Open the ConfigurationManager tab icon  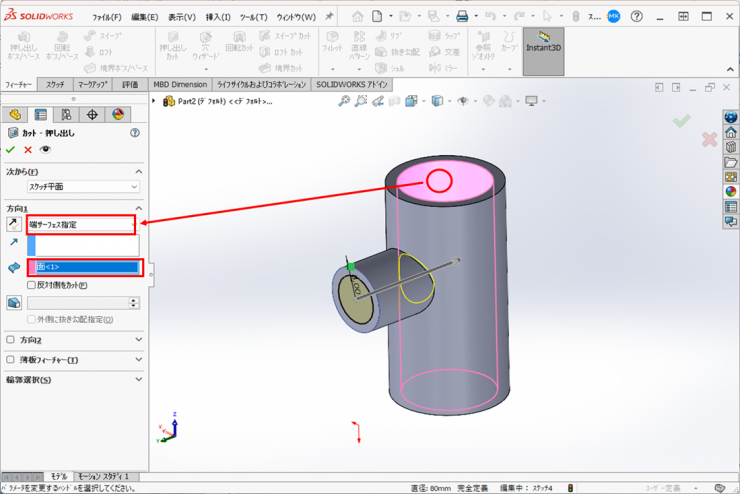pyautogui.click(x=66, y=115)
